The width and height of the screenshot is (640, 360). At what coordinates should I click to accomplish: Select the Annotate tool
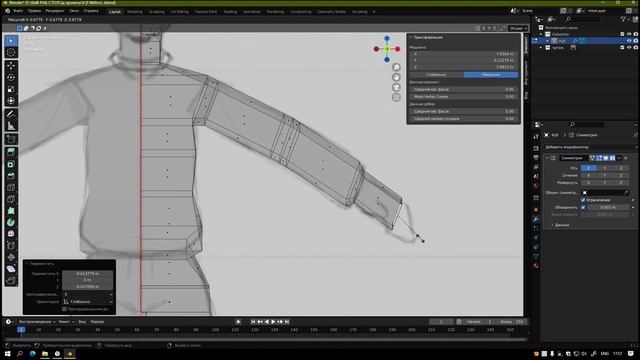11,114
